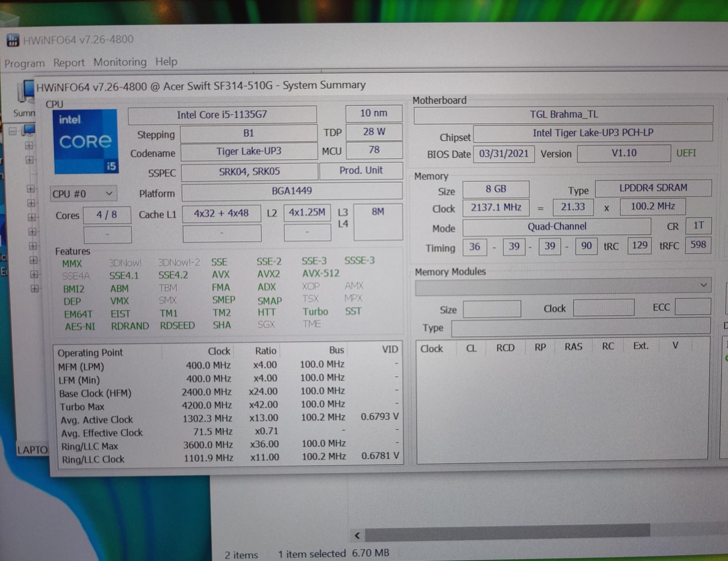Click the computer icon in the tree root
Screen dimensions: 728x561
click(28, 130)
